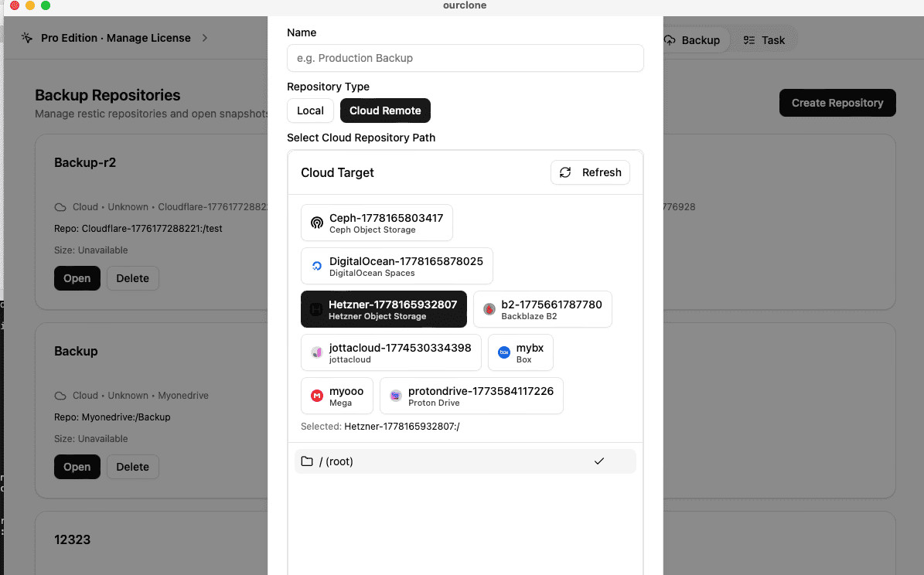
Task: Click the macOS green zoom button
Action: 46,5
